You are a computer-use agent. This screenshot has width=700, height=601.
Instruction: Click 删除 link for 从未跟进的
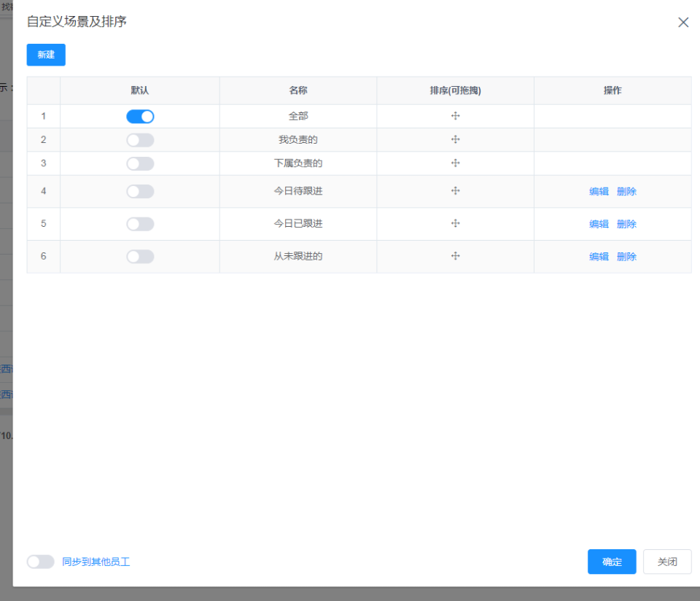[626, 256]
